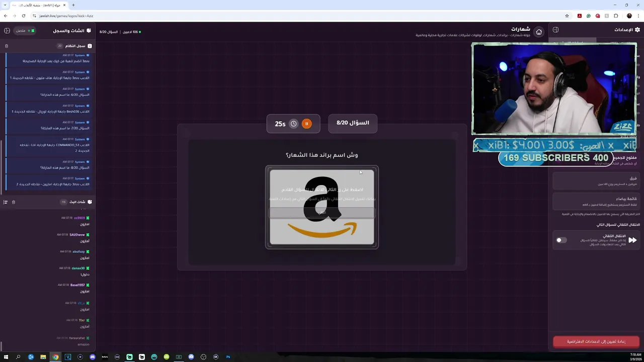Go back in the browser

click(x=6, y=16)
